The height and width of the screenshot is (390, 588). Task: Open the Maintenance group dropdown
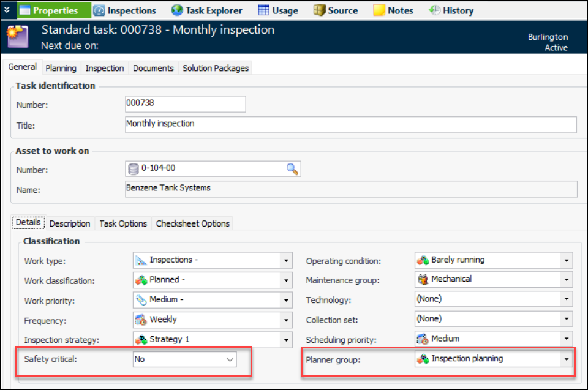pyautogui.click(x=567, y=279)
